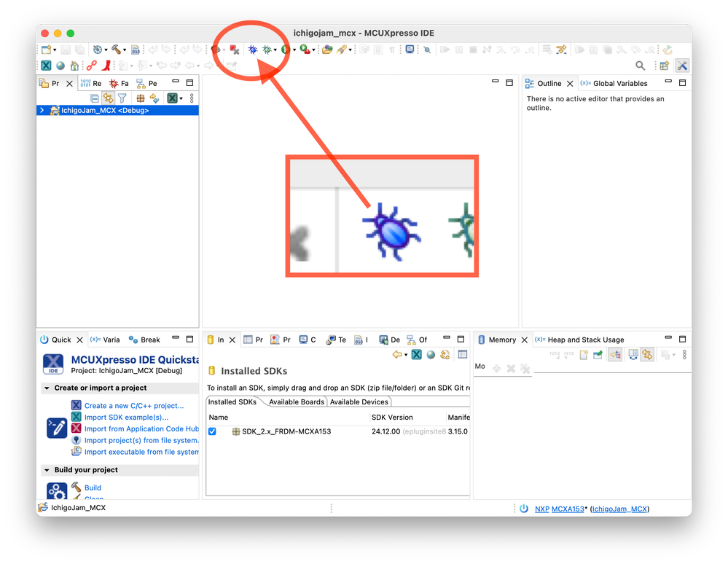The image size is (728, 564).
Task: Click 'Import SDK example(s)...' link
Action: pyautogui.click(x=126, y=418)
